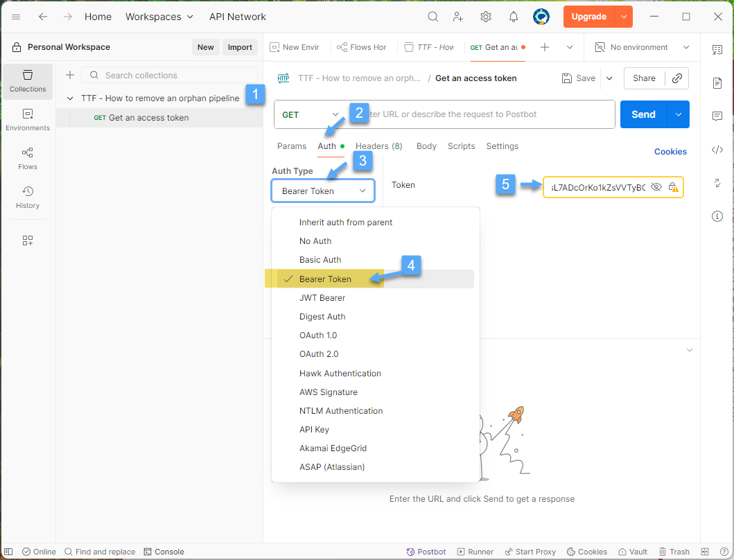The image size is (734, 560).
Task: Open the comments icon in right sidebar
Action: (717, 116)
